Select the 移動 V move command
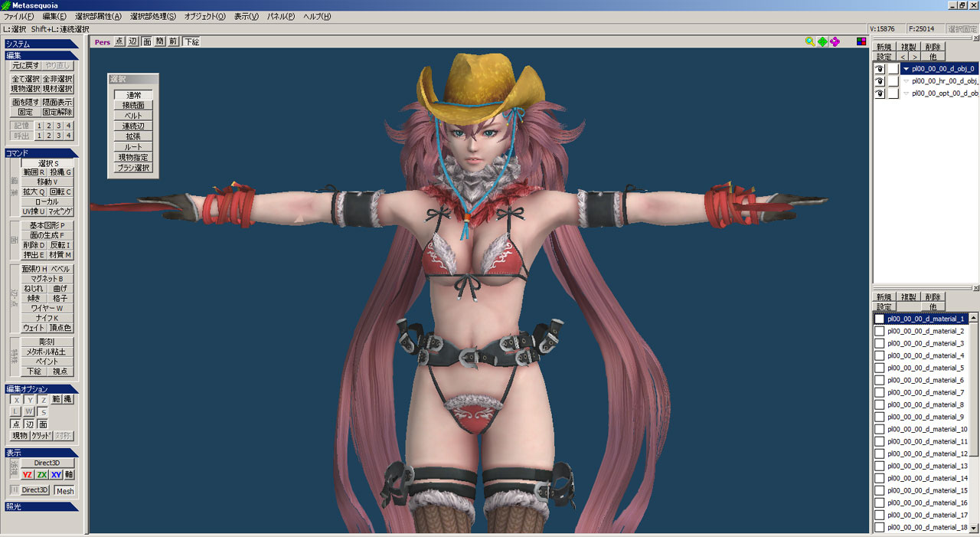The width and height of the screenshot is (980, 537). 47,182
